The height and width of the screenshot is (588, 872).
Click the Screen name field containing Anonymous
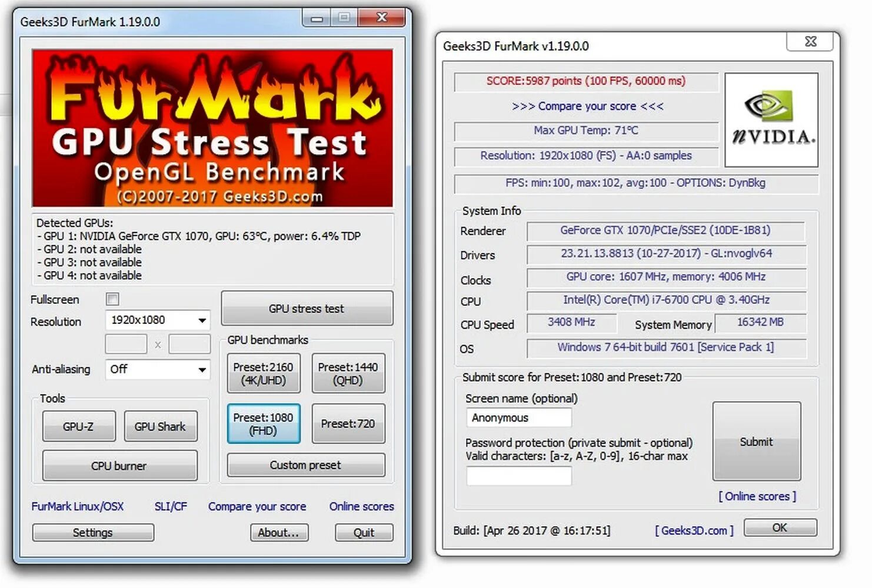pyautogui.click(x=519, y=417)
